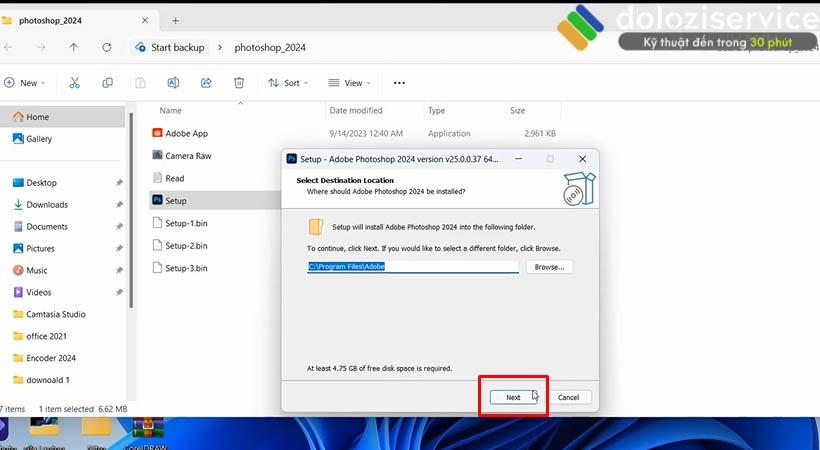820x450 pixels.
Task: Cancel the Photoshop setup
Action: pyautogui.click(x=568, y=397)
